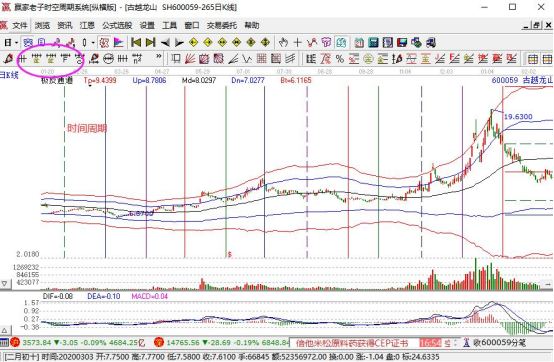Click the Tp=9.4399 indicator value
The image size is (554, 362).
pyautogui.click(x=100, y=81)
